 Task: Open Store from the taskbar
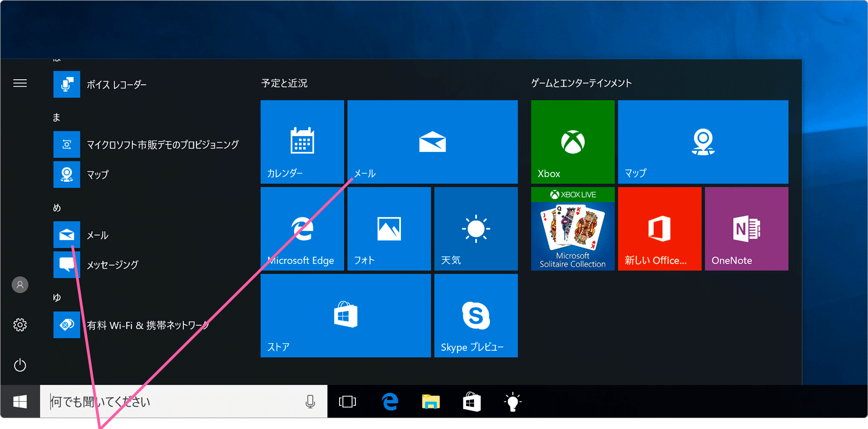pyautogui.click(x=471, y=401)
